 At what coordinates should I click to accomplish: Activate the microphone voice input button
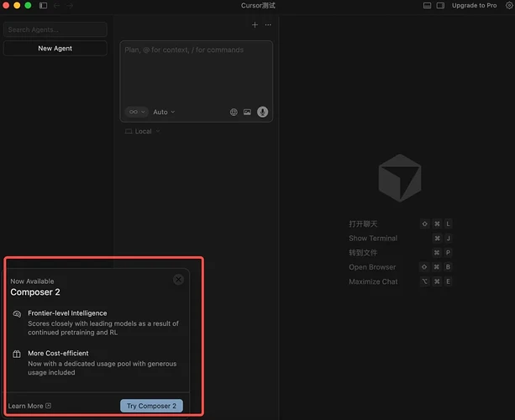tap(262, 112)
